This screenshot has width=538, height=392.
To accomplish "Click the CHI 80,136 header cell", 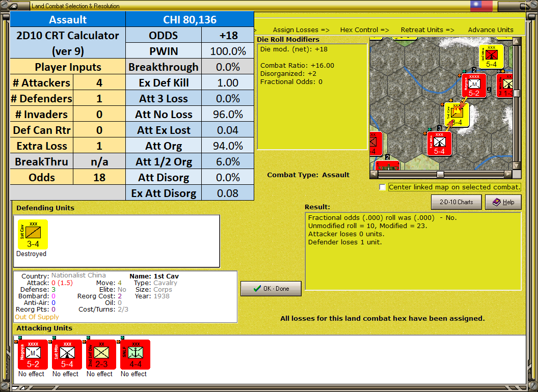I will pos(190,19).
